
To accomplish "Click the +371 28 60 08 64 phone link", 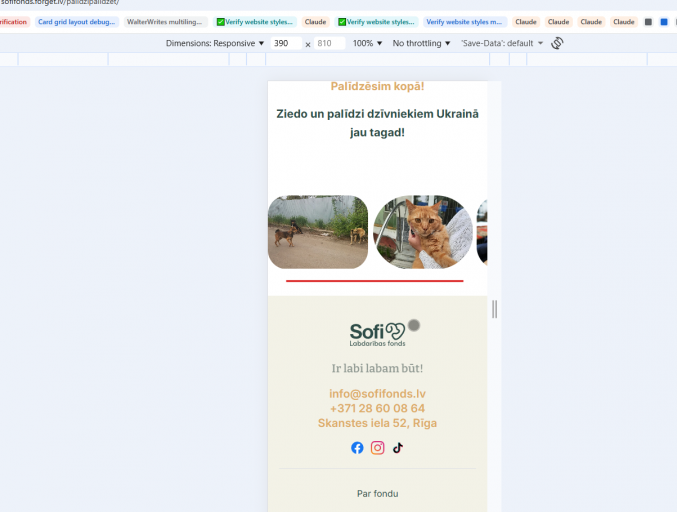I will tap(377, 408).
